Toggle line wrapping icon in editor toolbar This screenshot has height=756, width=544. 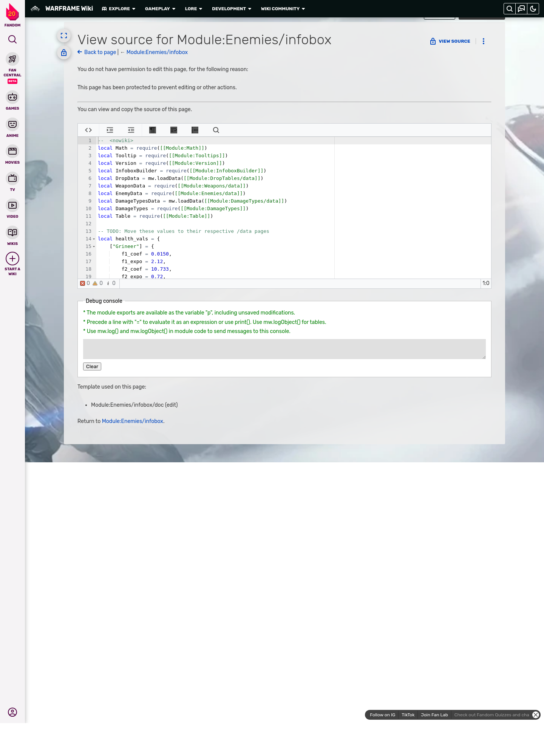click(x=174, y=130)
